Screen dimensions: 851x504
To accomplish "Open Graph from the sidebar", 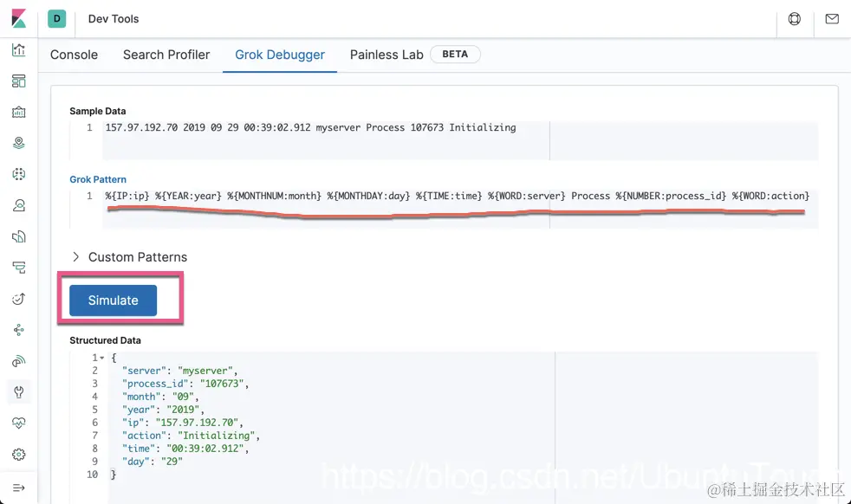I will 18,330.
